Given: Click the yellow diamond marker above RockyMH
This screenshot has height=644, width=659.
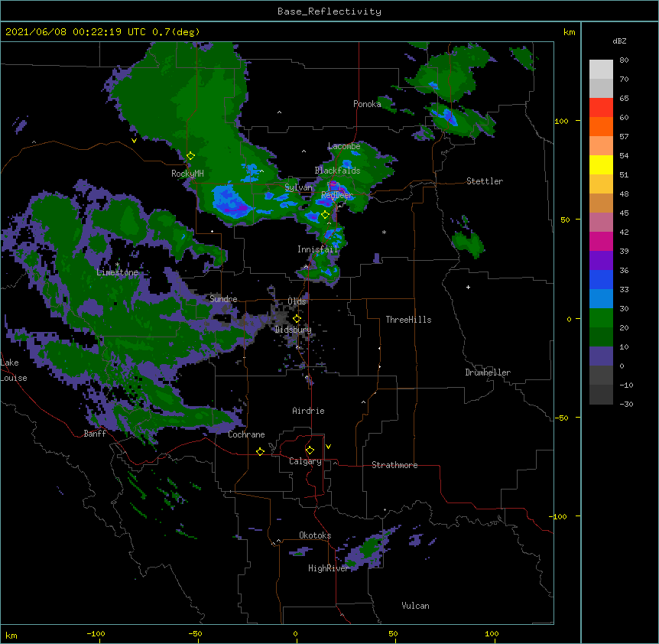Looking at the screenshot, I should click(x=190, y=156).
